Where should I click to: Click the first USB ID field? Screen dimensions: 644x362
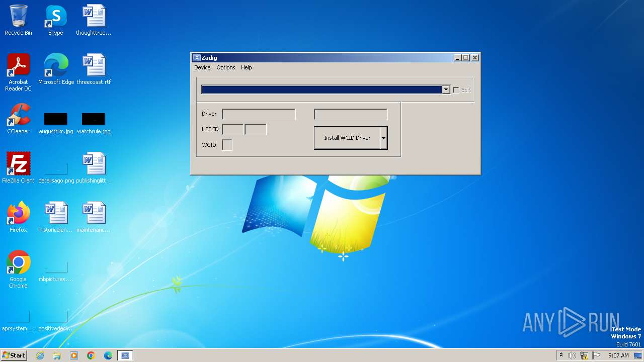[x=233, y=129]
